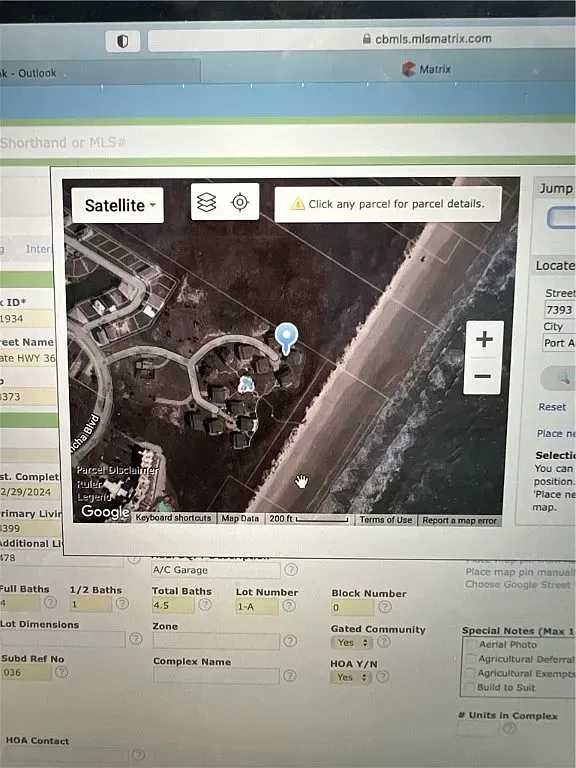
Task: Open the Ruler map tool
Action: [90, 484]
